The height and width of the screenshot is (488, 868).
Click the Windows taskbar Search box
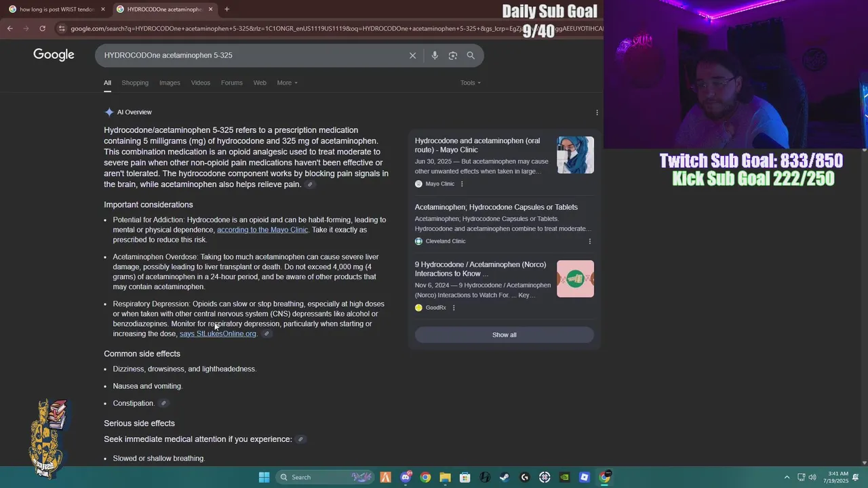(x=324, y=477)
